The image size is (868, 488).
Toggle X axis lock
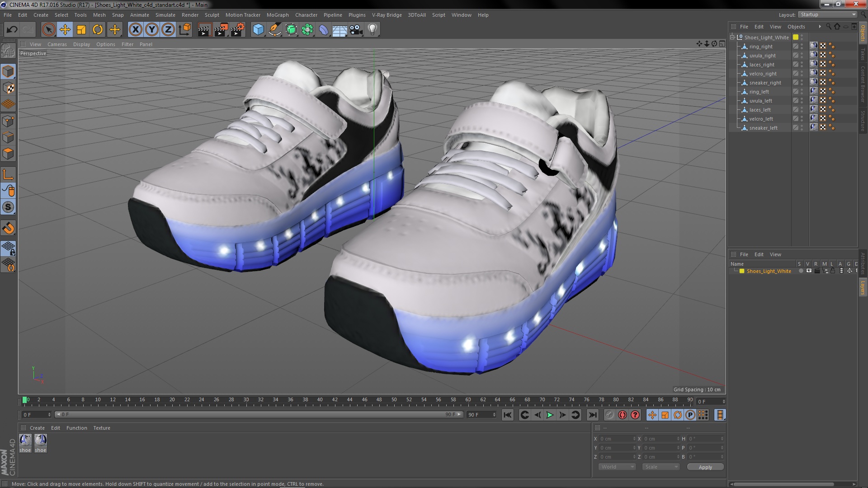[x=135, y=30]
